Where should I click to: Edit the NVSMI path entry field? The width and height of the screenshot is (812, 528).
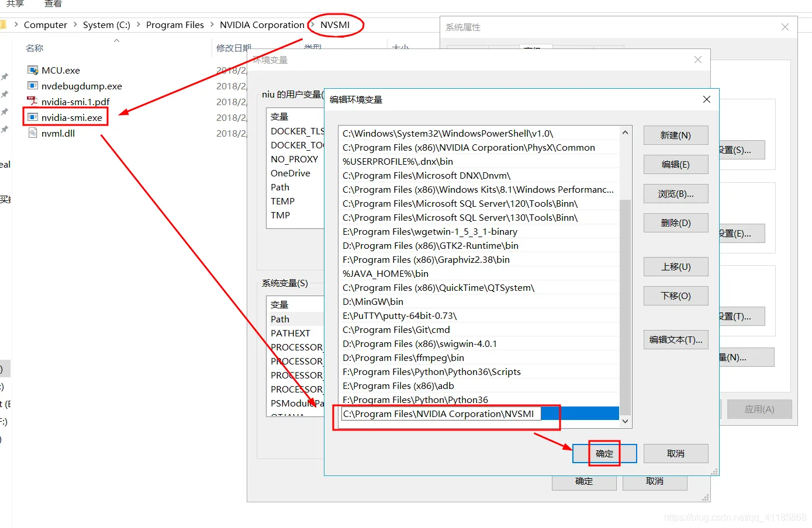click(x=442, y=414)
